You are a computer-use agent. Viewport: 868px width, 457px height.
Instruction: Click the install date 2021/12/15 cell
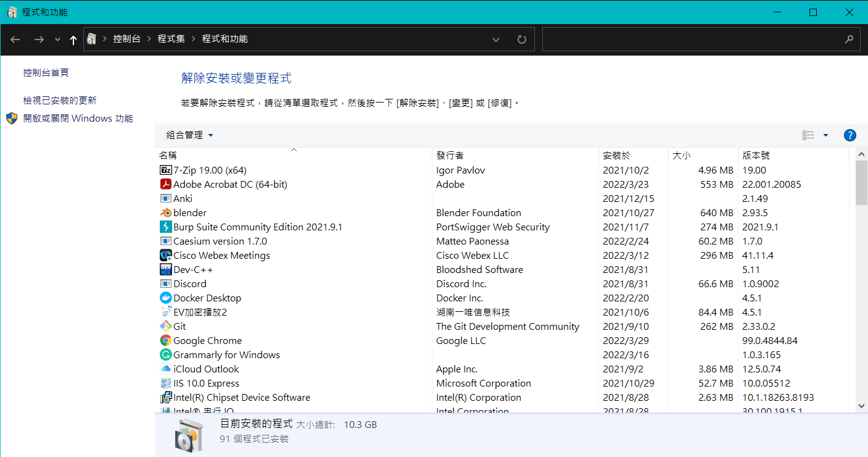click(629, 198)
